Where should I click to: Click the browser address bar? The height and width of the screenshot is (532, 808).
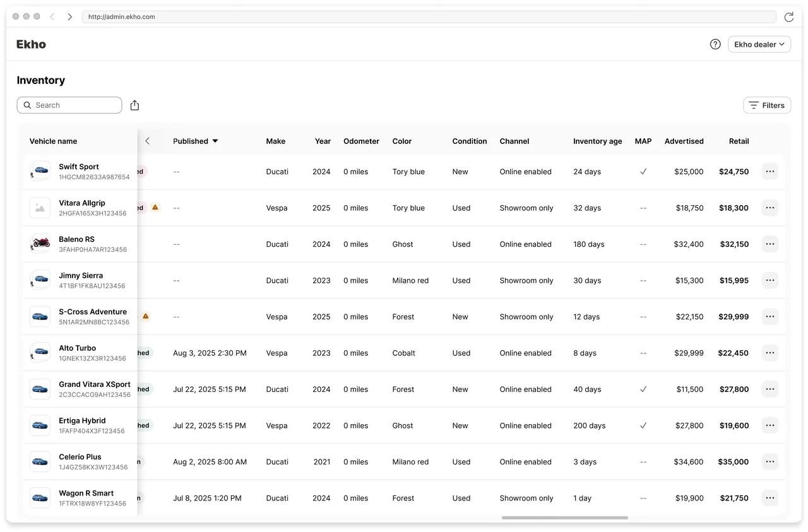(x=429, y=17)
